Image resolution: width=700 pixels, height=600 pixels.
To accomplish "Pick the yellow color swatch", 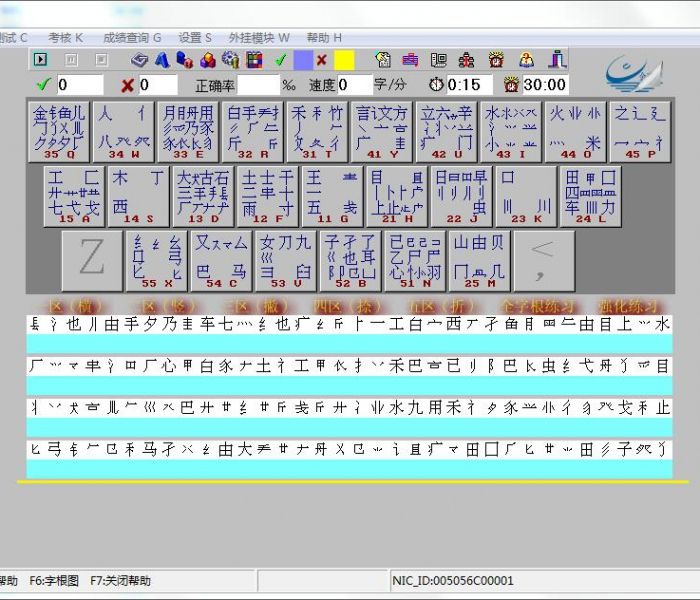I will tap(344, 60).
